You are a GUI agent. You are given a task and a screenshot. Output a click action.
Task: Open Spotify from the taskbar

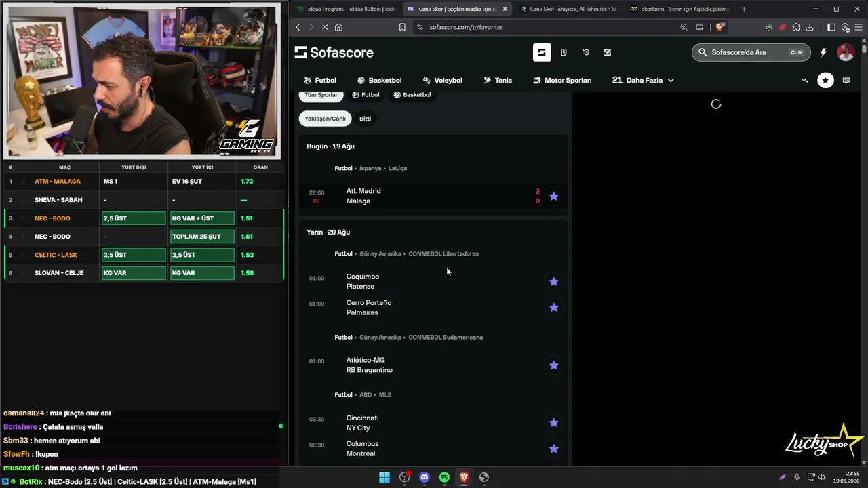[x=444, y=477]
